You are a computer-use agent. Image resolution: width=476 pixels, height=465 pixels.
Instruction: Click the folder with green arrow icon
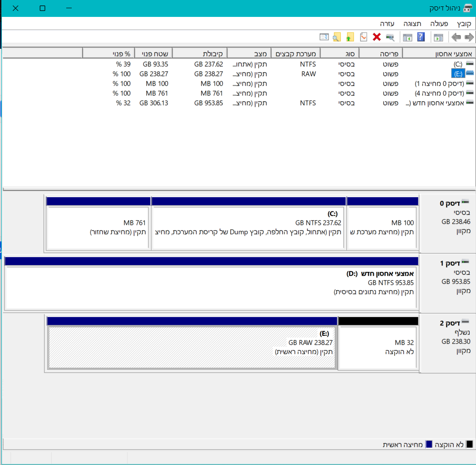tap(350, 37)
